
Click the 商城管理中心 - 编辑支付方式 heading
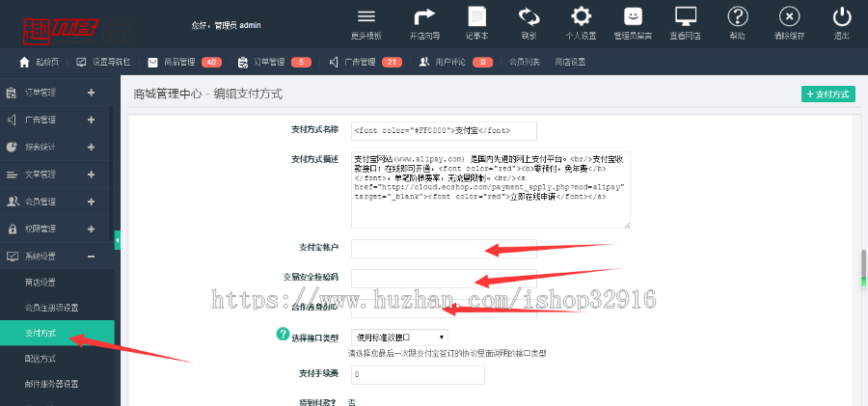pyautogui.click(x=208, y=95)
